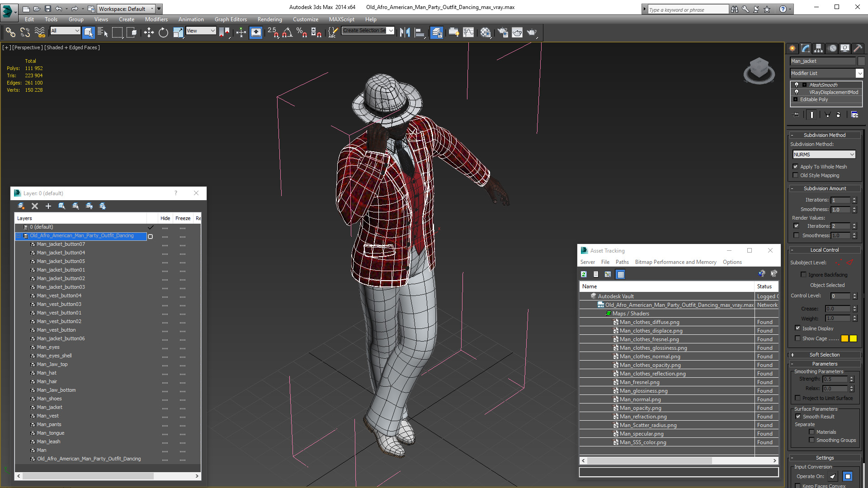Image resolution: width=868 pixels, height=488 pixels.
Task: Click the Create New Layer plus icon
Action: point(48,206)
